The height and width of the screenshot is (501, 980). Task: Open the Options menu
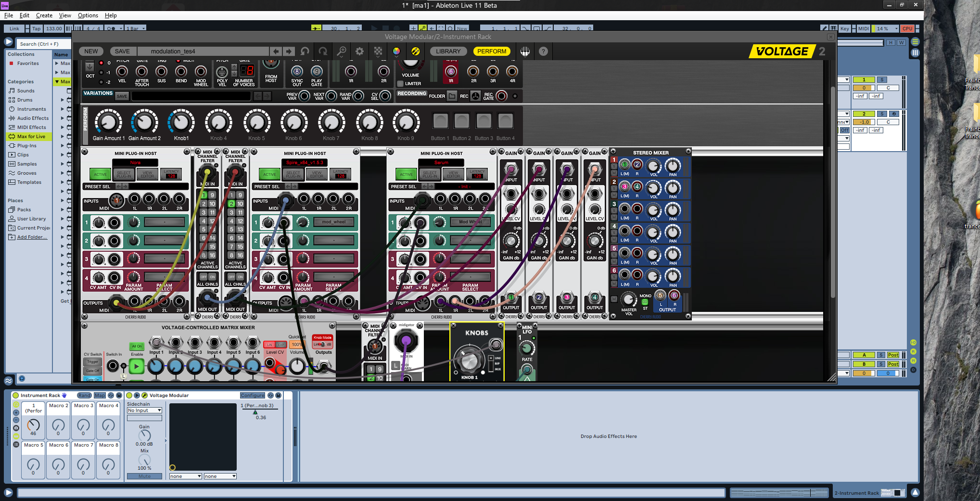(x=88, y=15)
